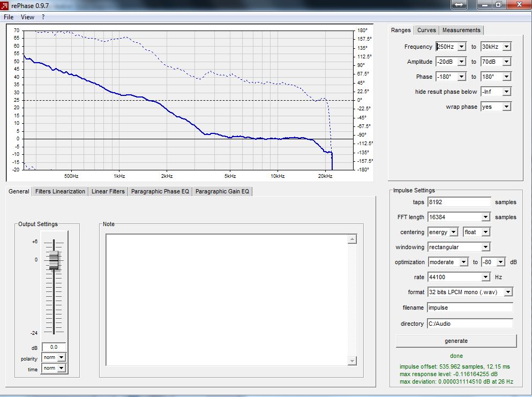Click the taps input field
The height and width of the screenshot is (397, 532).
[459, 202]
